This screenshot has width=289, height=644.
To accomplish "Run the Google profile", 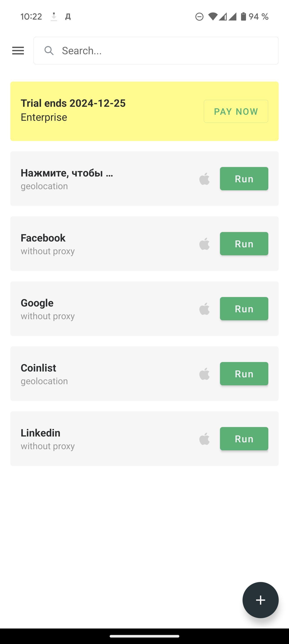I will tap(244, 309).
